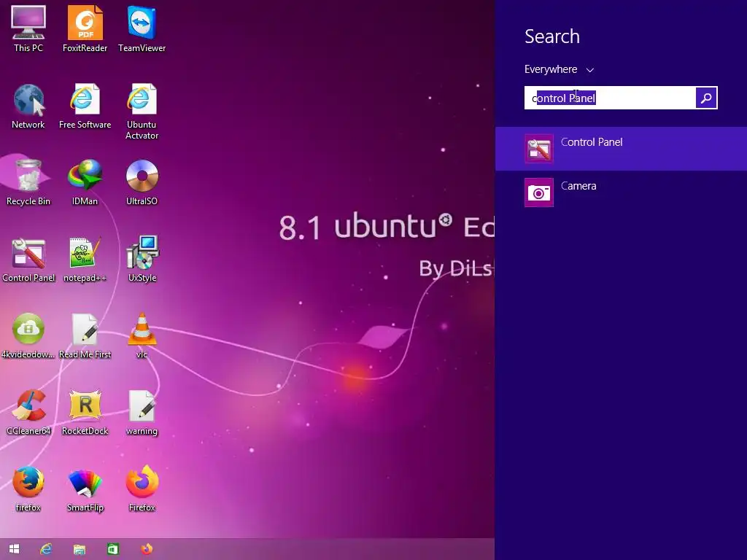Open the Recycle Bin icon
The width and height of the screenshot is (747, 560).
[x=28, y=182]
